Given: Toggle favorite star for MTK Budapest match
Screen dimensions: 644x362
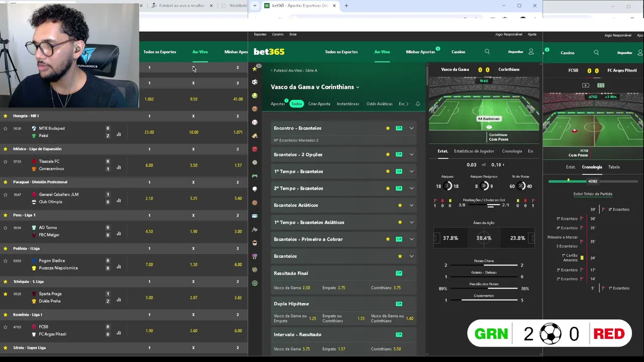Looking at the screenshot, I should pos(6,128).
